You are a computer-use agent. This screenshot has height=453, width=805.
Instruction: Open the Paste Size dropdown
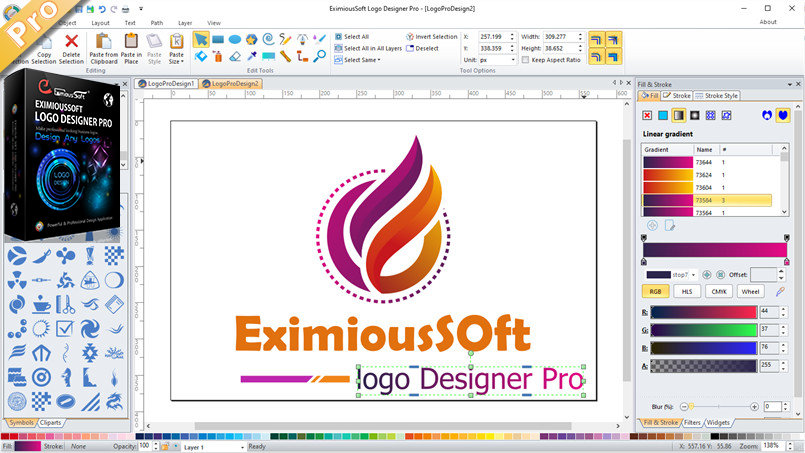click(x=176, y=49)
